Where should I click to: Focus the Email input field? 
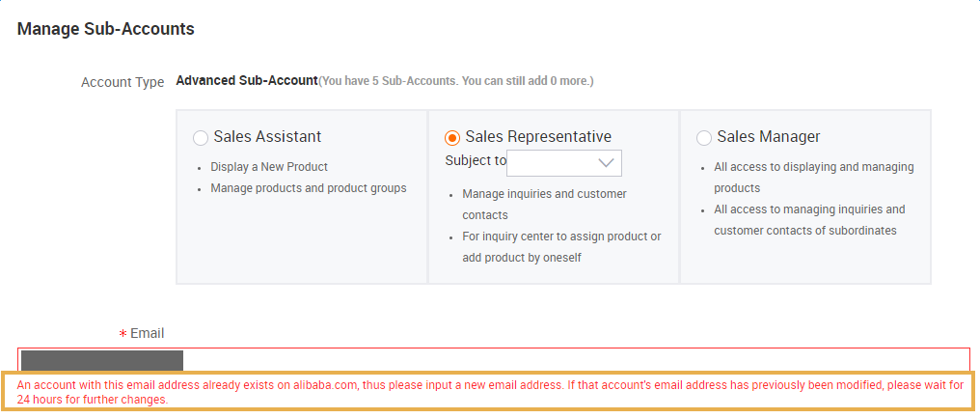click(494, 360)
